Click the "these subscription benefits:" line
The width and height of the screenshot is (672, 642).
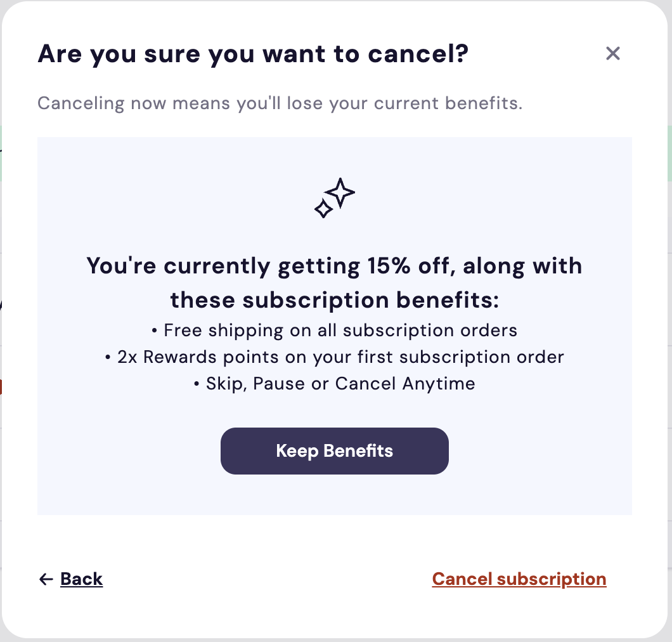click(334, 300)
